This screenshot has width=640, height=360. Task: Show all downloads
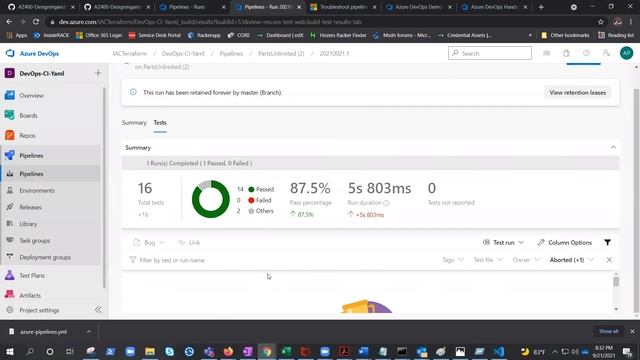608,331
